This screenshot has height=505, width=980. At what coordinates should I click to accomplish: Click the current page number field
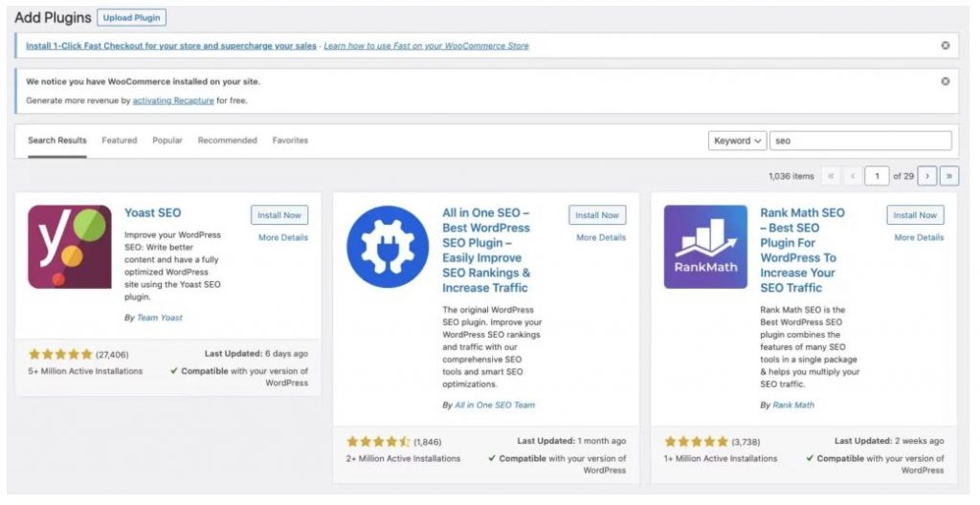point(877,176)
